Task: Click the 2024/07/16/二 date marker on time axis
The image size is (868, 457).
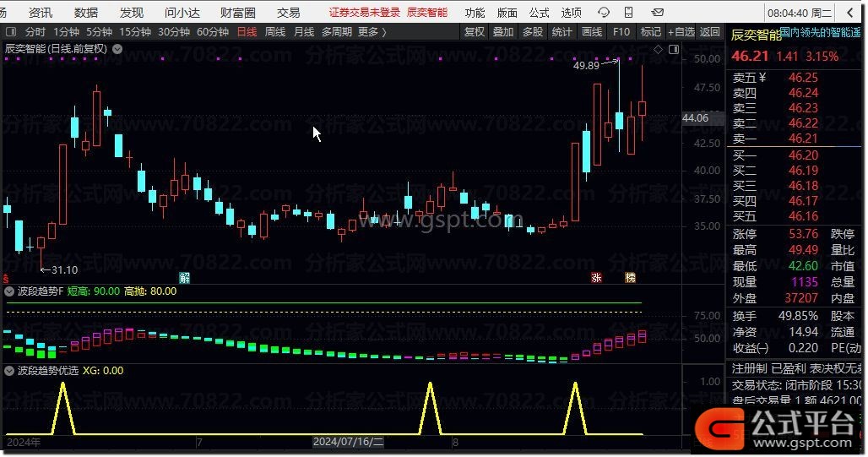Action: (x=348, y=442)
